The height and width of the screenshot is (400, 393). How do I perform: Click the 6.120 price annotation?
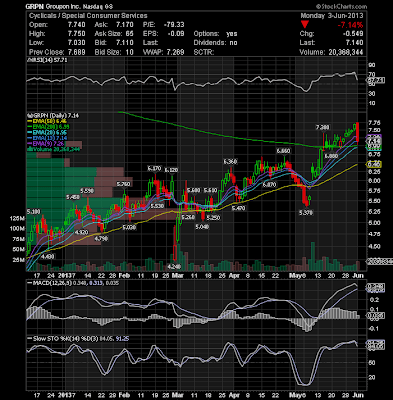point(171,170)
